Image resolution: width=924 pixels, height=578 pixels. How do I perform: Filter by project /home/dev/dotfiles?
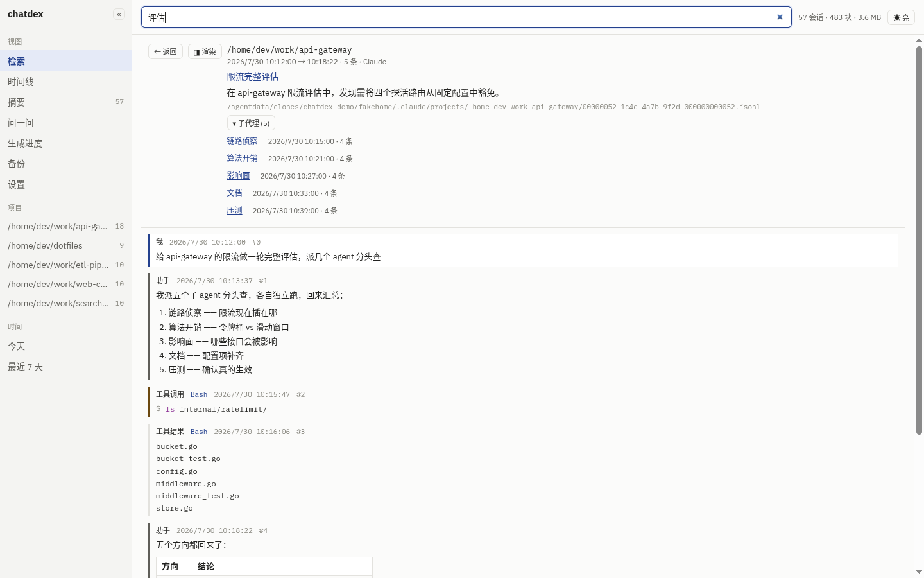click(x=65, y=245)
